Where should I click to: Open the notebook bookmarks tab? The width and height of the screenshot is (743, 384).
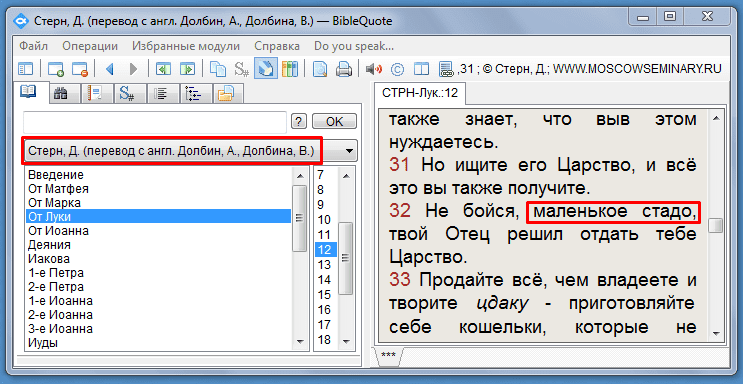pyautogui.click(x=96, y=94)
